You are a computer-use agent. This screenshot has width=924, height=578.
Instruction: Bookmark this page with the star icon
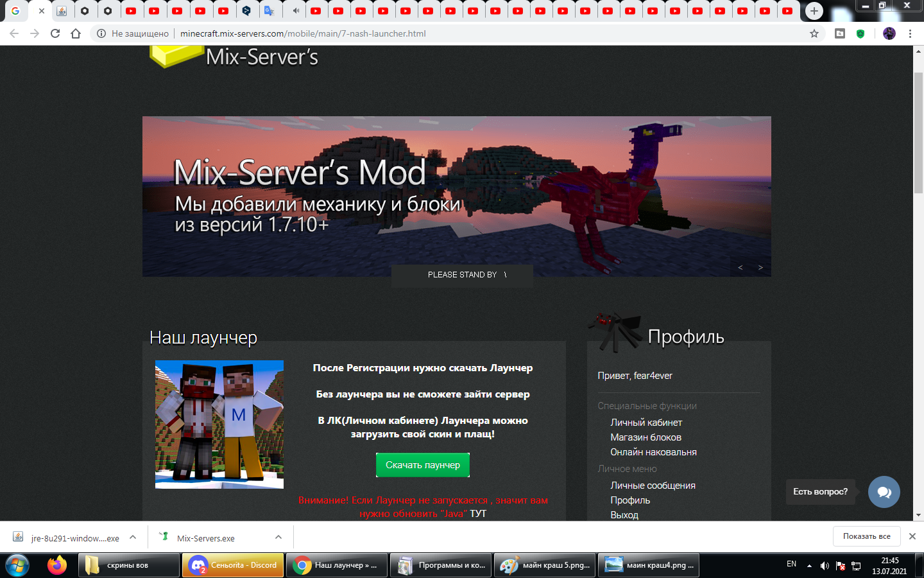click(x=814, y=33)
